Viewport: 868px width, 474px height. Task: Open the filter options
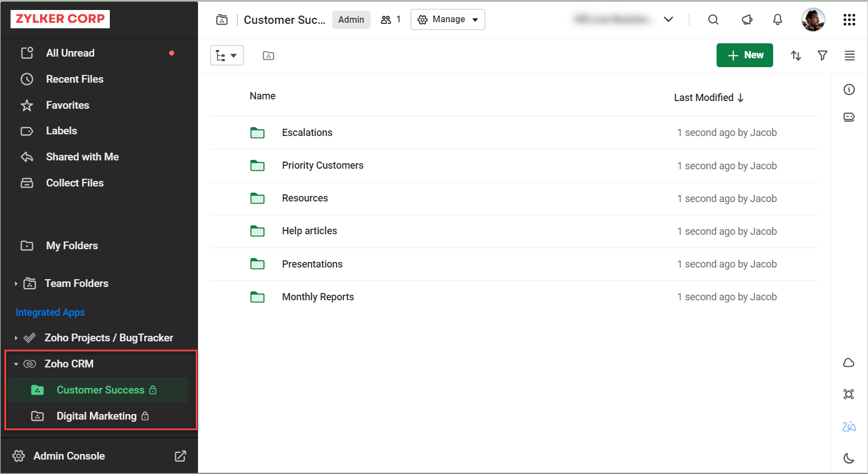823,56
